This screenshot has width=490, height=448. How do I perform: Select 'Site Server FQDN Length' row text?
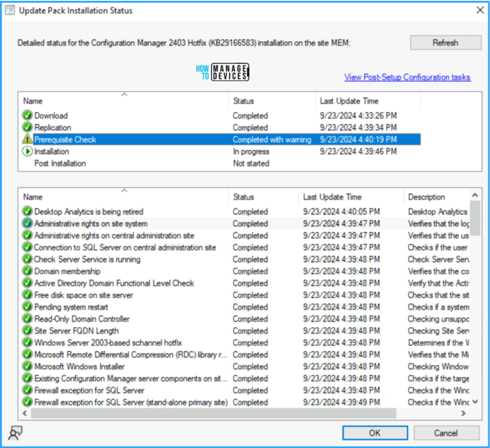[77, 331]
